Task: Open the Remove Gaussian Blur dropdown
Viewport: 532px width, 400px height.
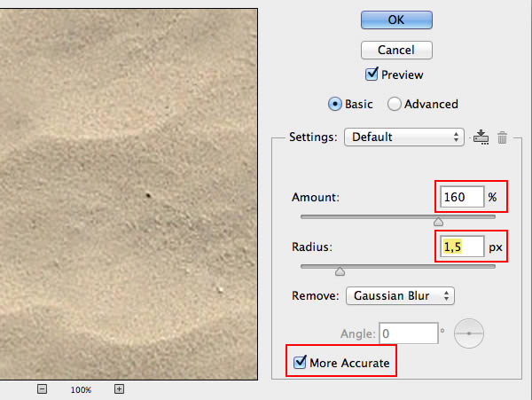Action: click(400, 296)
